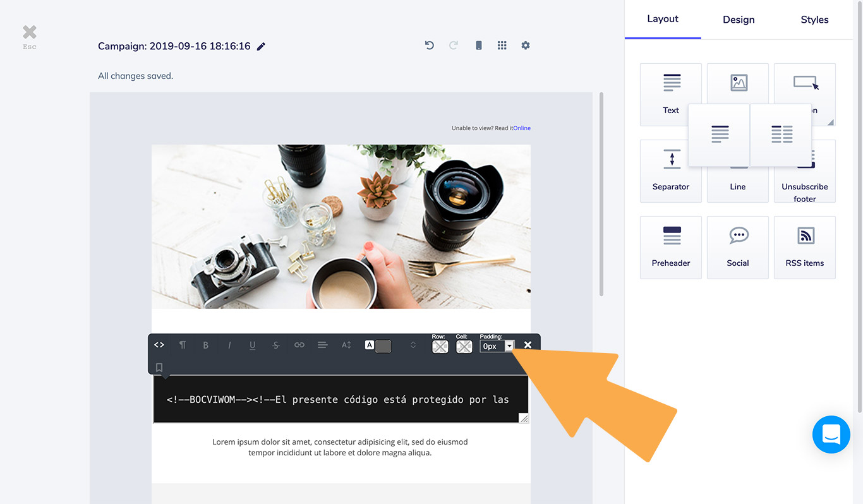
Task: Choose the two-column text layout
Action: pos(782,135)
